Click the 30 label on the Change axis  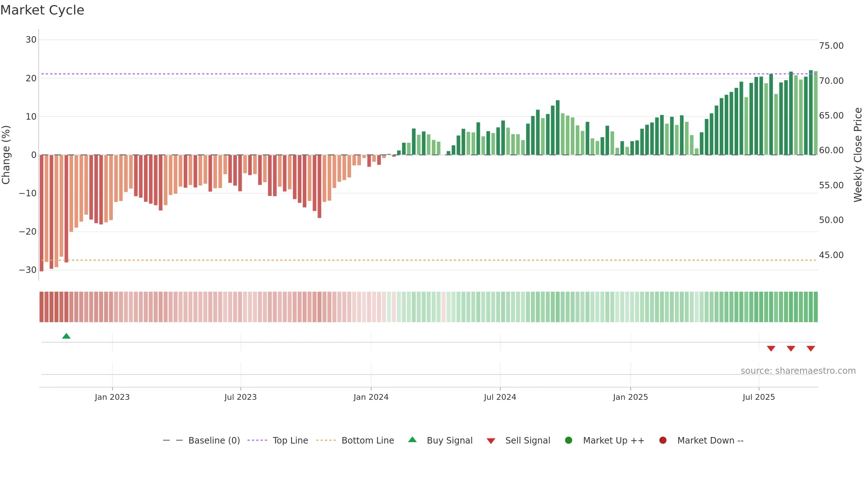click(x=31, y=40)
